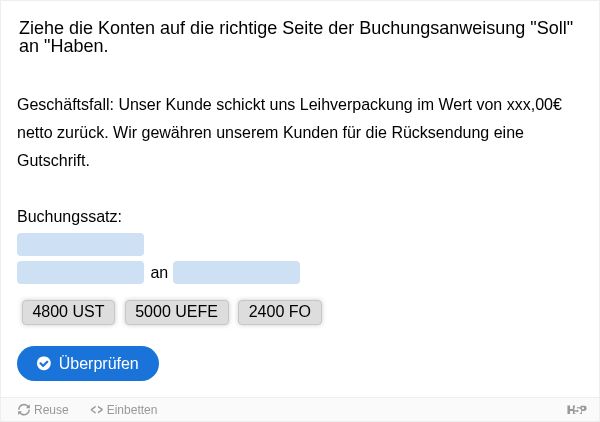
Task: Check answers with the Überprüfen button
Action: (88, 363)
